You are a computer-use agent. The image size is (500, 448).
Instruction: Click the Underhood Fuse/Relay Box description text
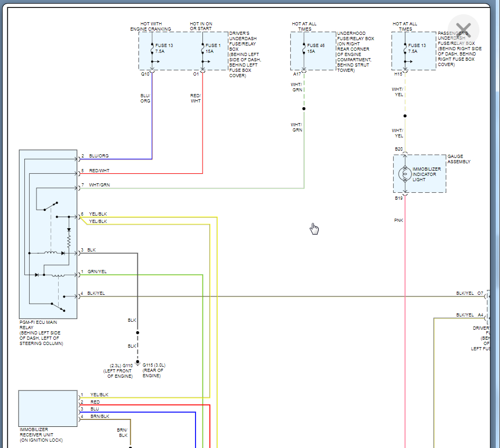(355, 51)
